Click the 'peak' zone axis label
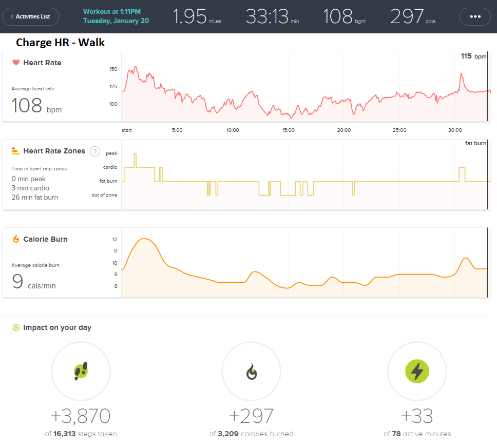Image resolution: width=497 pixels, height=448 pixels. [x=111, y=153]
